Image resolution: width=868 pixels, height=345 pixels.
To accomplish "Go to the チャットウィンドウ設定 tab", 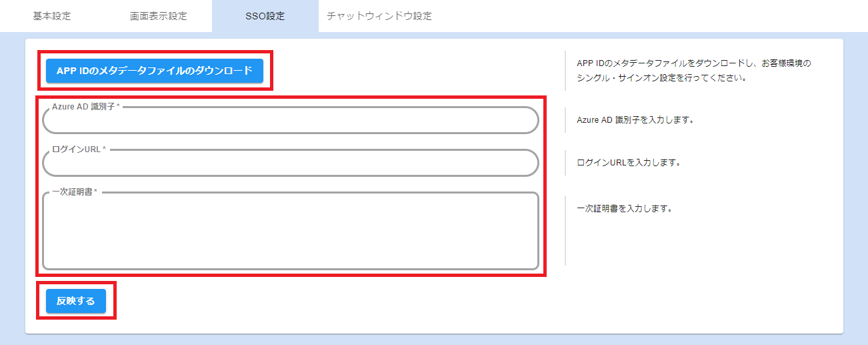I will tap(379, 16).
